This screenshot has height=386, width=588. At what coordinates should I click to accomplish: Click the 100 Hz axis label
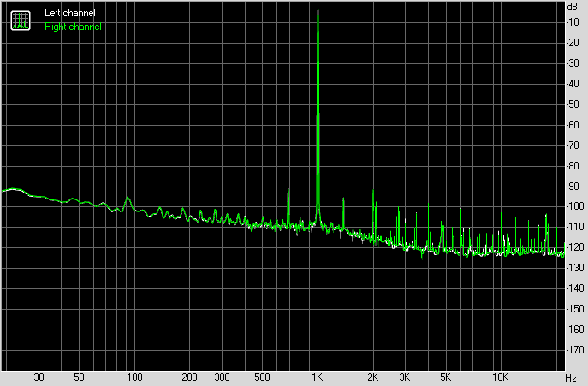134,377
